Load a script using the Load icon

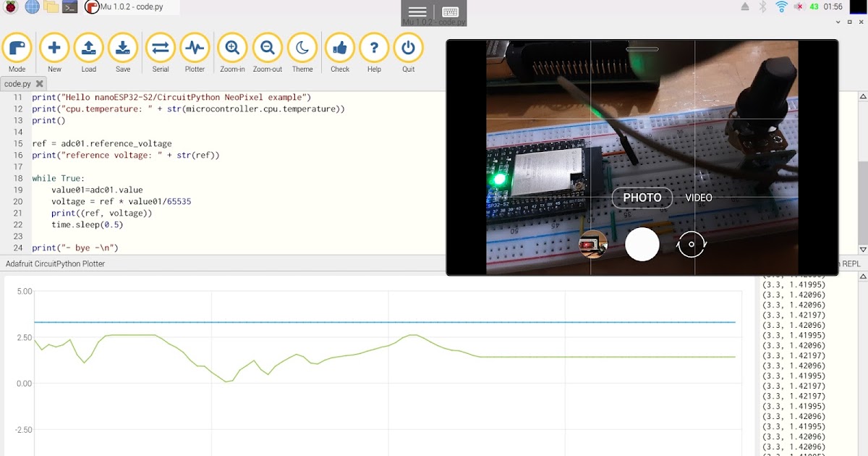tap(88, 49)
